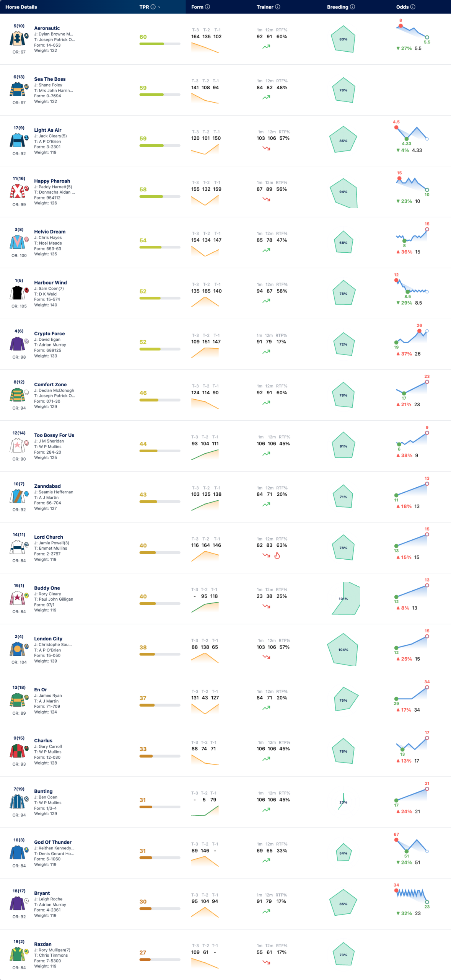The width and height of the screenshot is (451, 980).
Task: Select the Odds column header
Action: pos(402,7)
